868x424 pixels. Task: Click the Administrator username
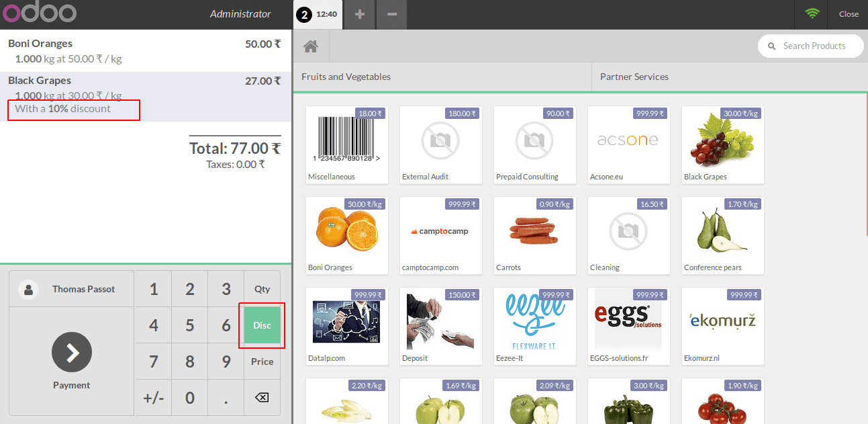tap(240, 13)
